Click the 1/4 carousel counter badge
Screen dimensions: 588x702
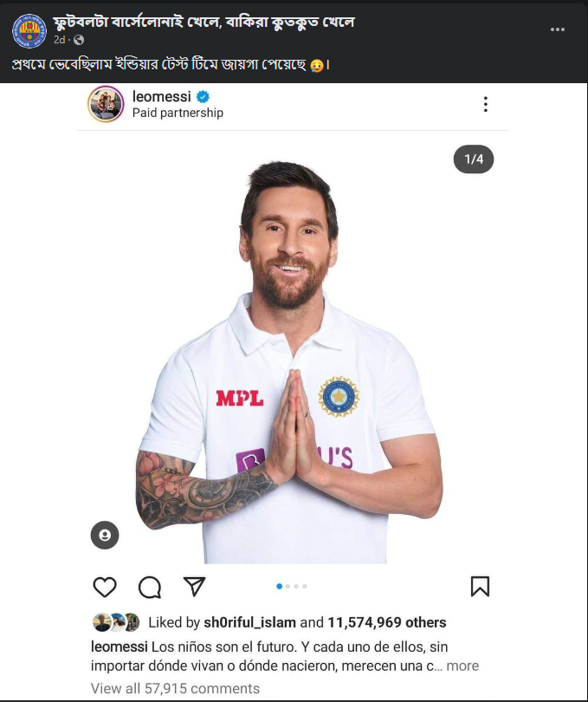tap(474, 159)
